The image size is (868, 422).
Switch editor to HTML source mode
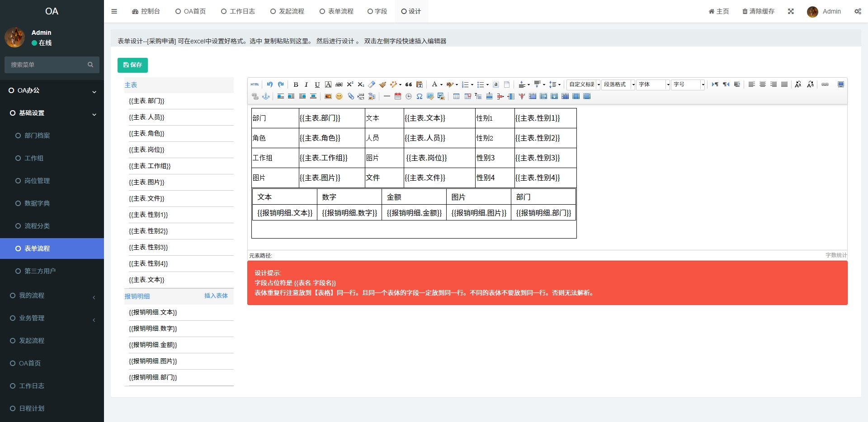click(x=255, y=84)
